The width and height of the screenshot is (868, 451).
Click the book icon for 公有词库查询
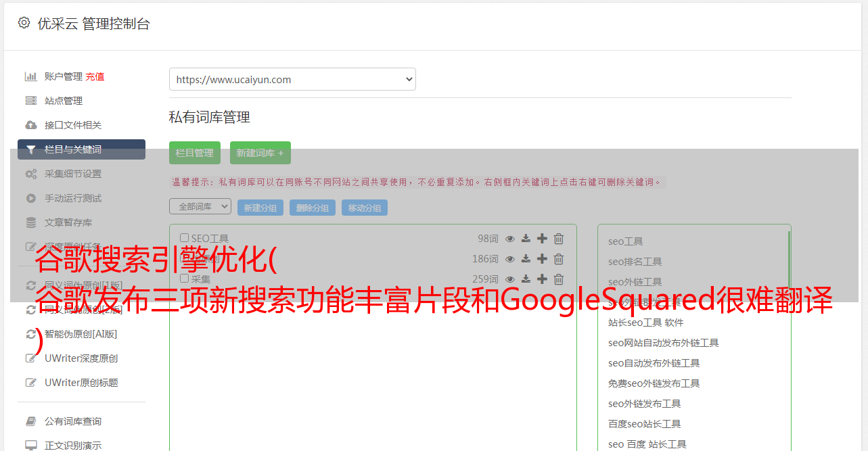tap(31, 421)
